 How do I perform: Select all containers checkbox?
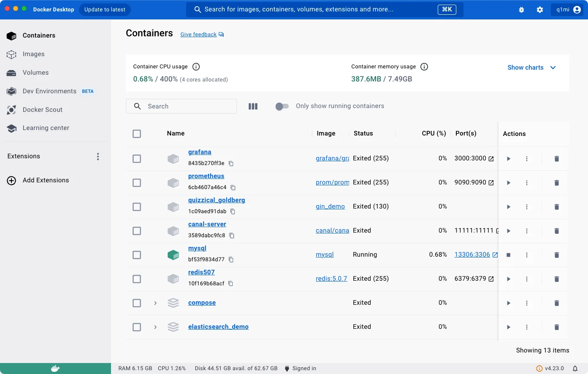click(137, 133)
